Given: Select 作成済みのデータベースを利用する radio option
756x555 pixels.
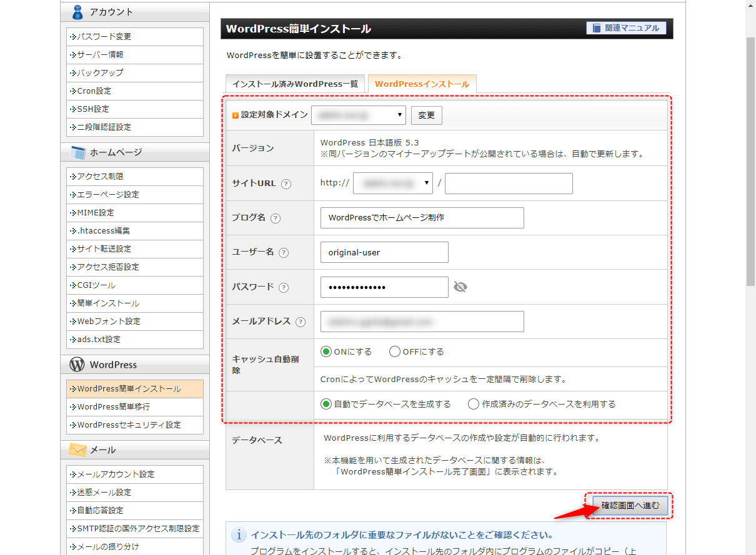Looking at the screenshot, I should [x=474, y=404].
